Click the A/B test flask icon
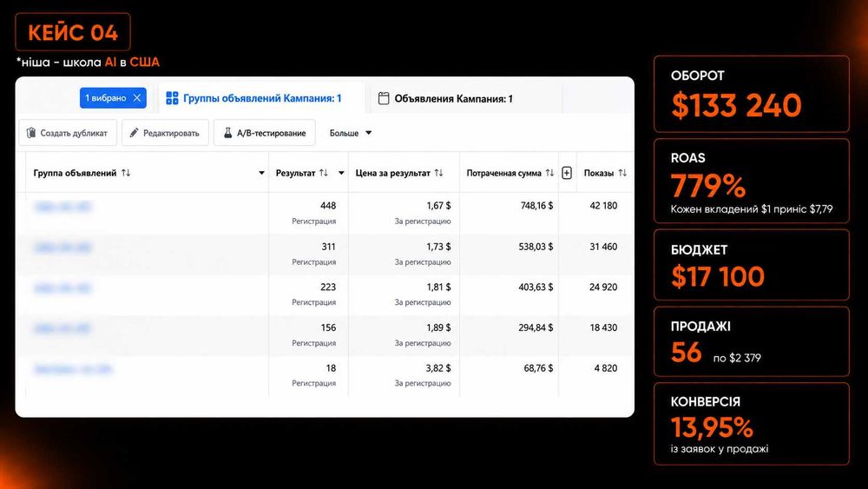This screenshot has width=868, height=489. pos(227,133)
